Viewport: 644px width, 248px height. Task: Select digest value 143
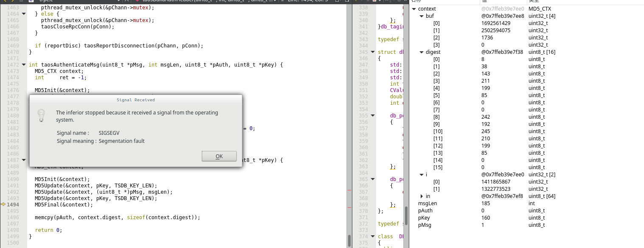(x=486, y=74)
